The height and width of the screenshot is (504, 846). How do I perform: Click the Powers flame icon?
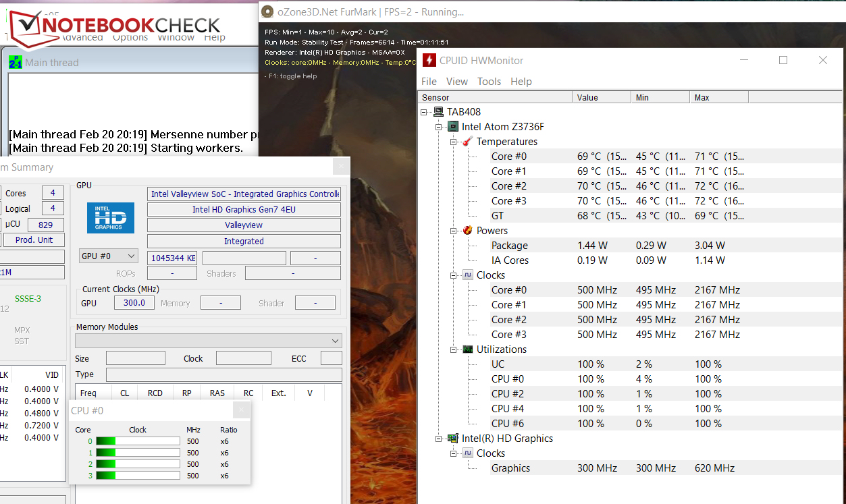tap(467, 231)
